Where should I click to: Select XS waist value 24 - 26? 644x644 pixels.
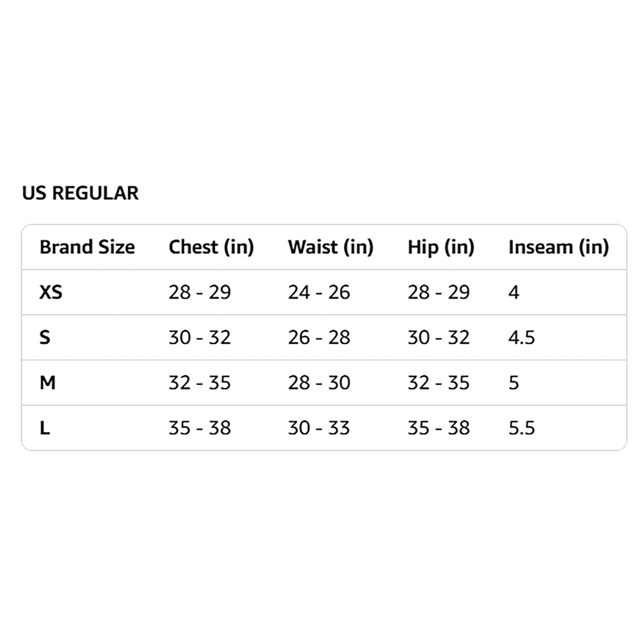tap(319, 292)
